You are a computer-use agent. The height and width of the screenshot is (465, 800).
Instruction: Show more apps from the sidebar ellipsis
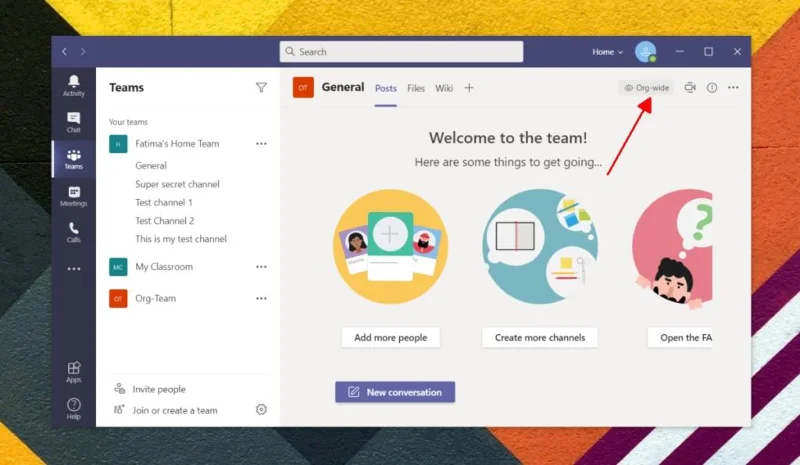[73, 269]
